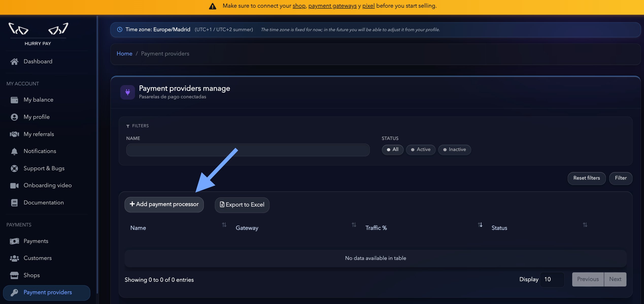Sort table by Name column arrows
Image resolution: width=644 pixels, height=304 pixels.
click(224, 225)
